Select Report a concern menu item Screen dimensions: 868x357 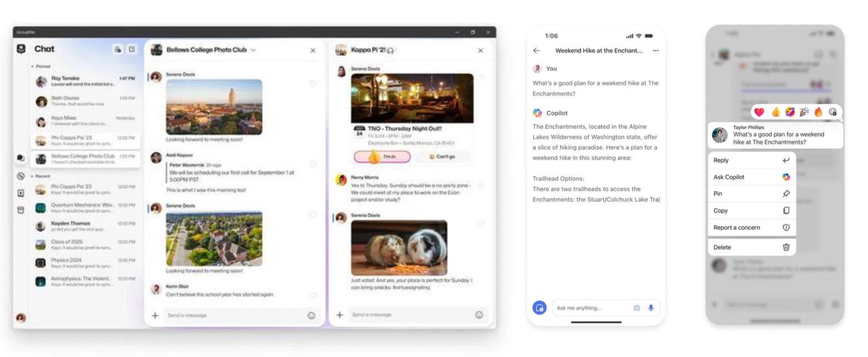751,228
